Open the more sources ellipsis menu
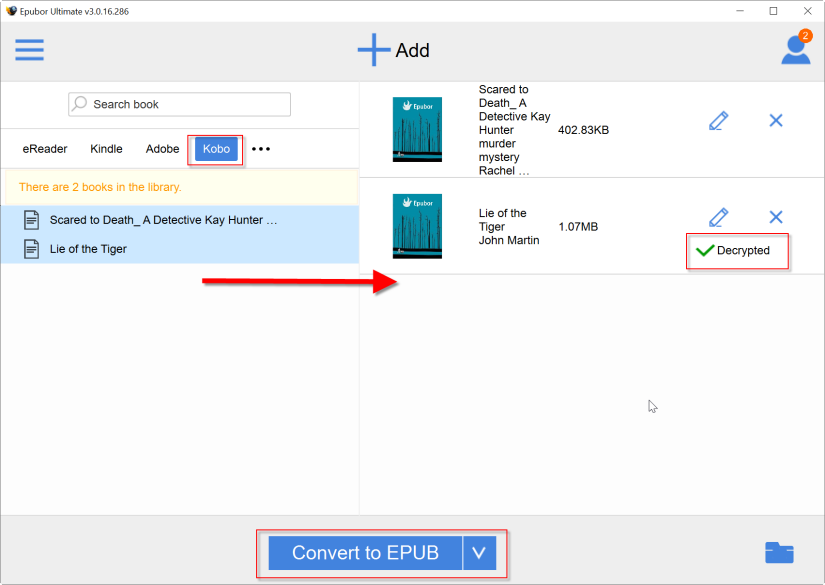 coord(261,149)
